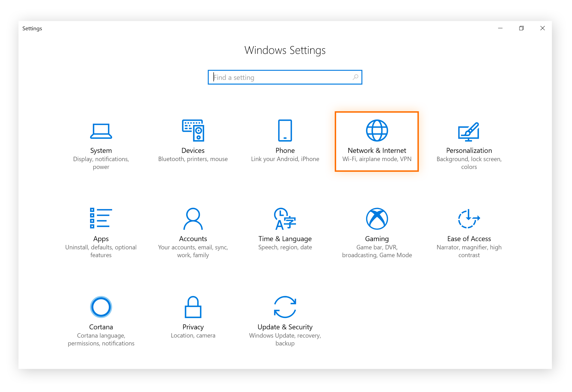This screenshot has width=572, height=392.
Task: Click 'Display, notifications, power' description
Action: (101, 163)
